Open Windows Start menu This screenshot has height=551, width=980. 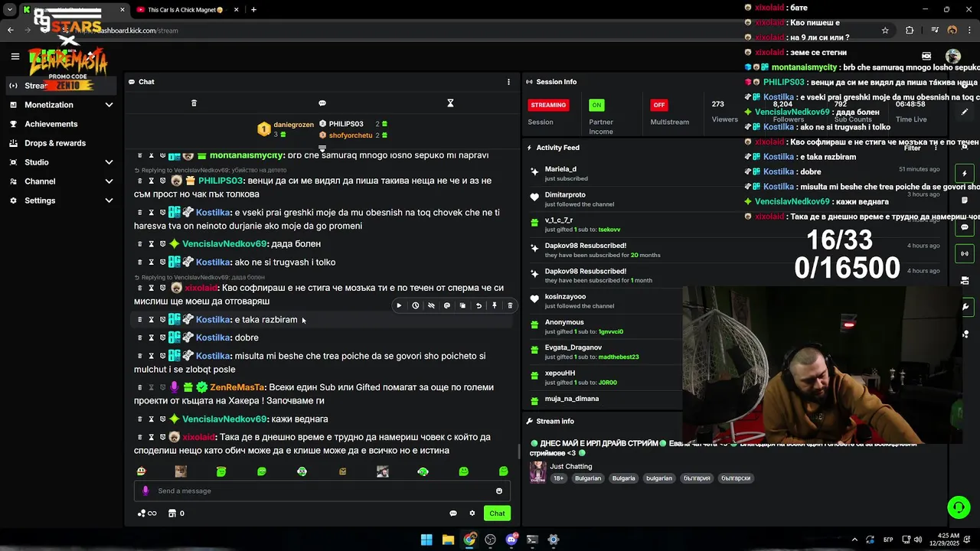click(426, 540)
